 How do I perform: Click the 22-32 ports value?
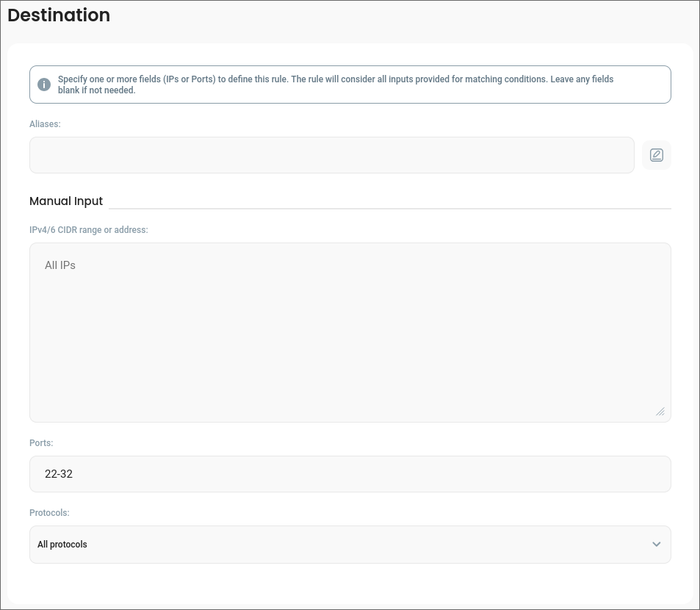(59, 474)
